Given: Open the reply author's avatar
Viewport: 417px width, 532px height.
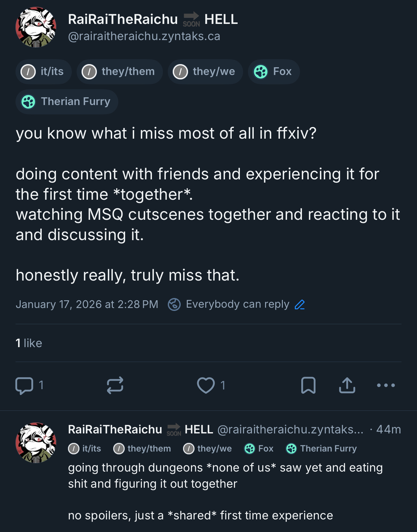Looking at the screenshot, I should [x=36, y=442].
